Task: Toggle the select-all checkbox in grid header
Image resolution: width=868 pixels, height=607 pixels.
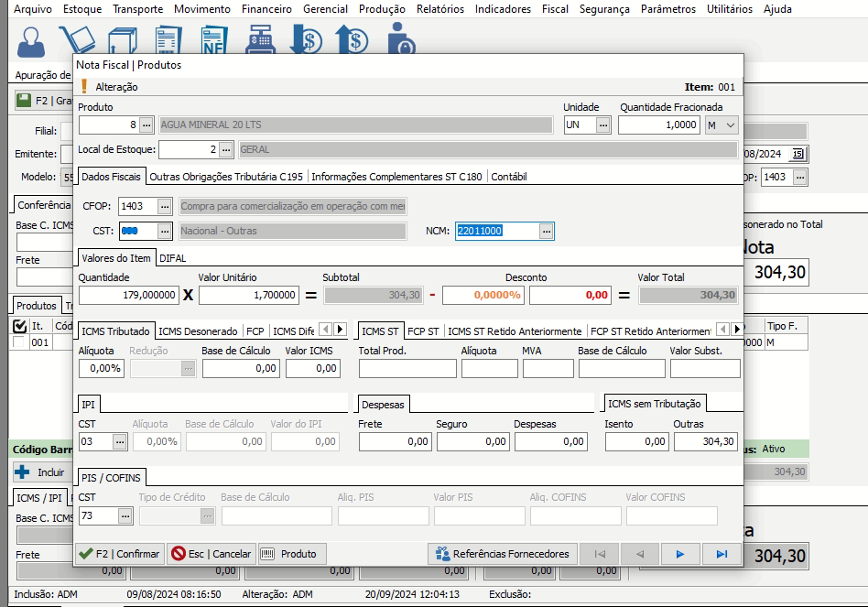Action: pyautogui.click(x=20, y=325)
